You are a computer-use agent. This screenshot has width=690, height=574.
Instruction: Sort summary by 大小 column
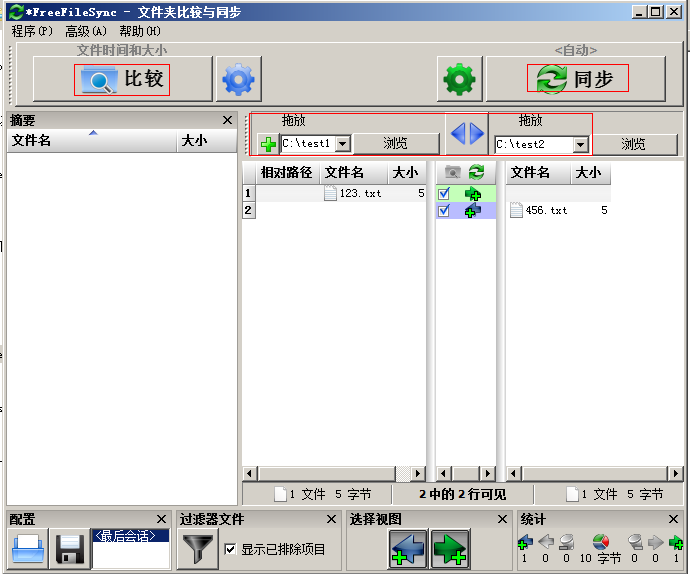(207, 141)
